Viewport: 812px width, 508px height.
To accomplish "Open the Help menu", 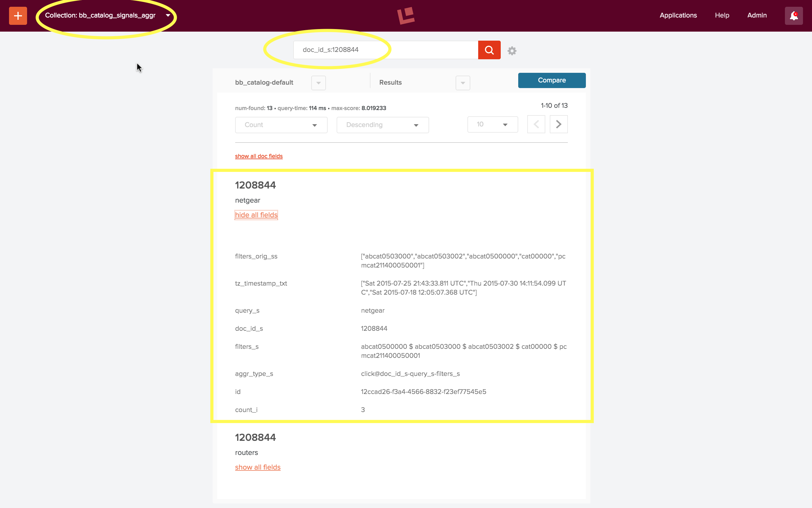I will tap(722, 16).
